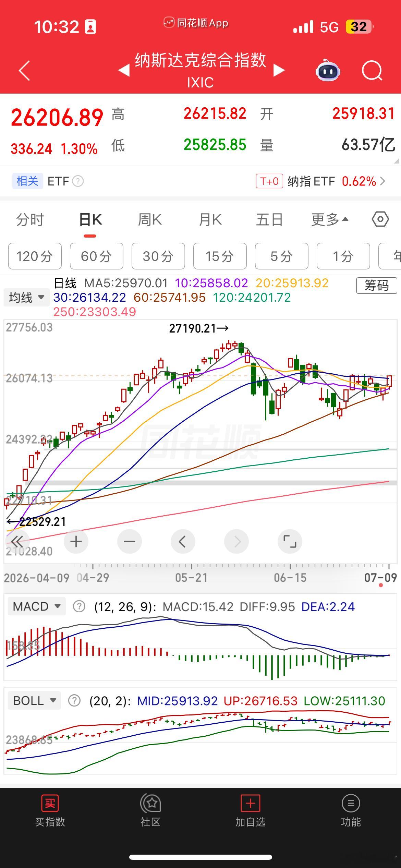Open the search magnifier icon
The height and width of the screenshot is (868, 401).
(x=372, y=71)
